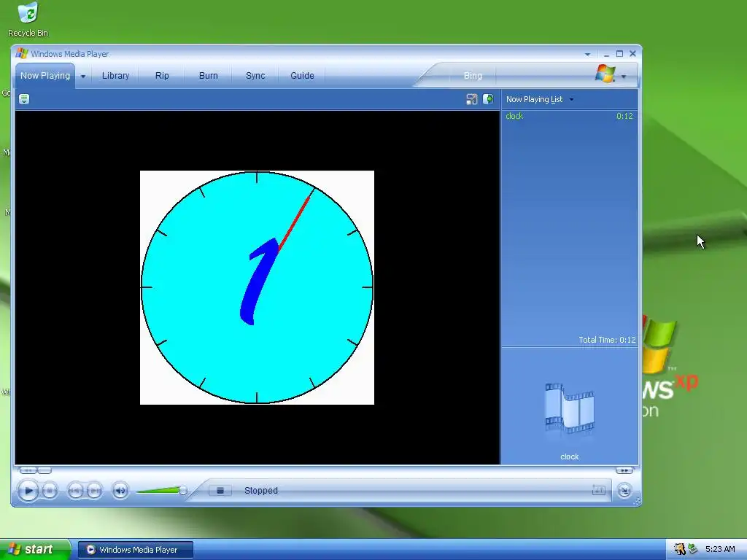Click the window resize grip corner
747x560 pixels.
click(x=637, y=502)
